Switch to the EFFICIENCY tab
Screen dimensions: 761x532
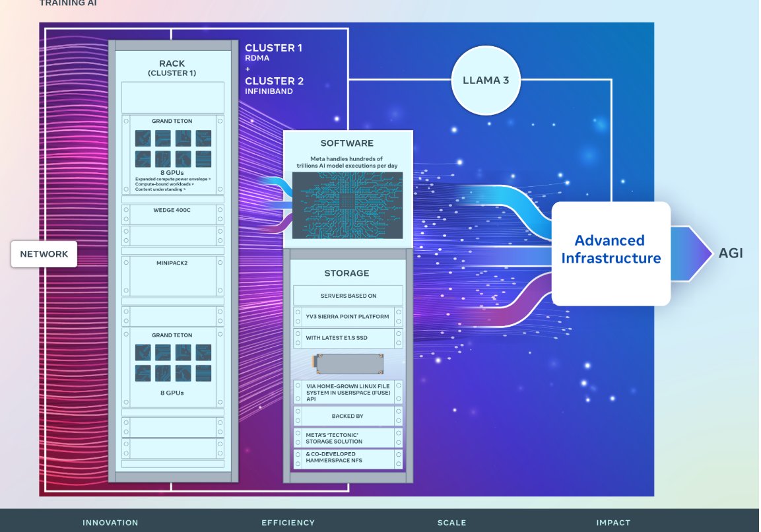pyautogui.click(x=288, y=523)
